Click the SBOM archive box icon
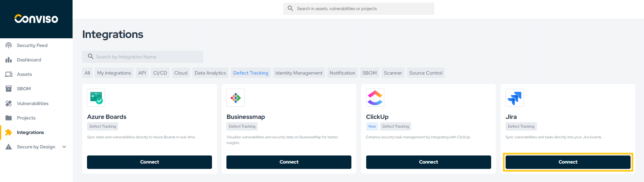Image resolution: width=644 pixels, height=182 pixels. [9, 89]
